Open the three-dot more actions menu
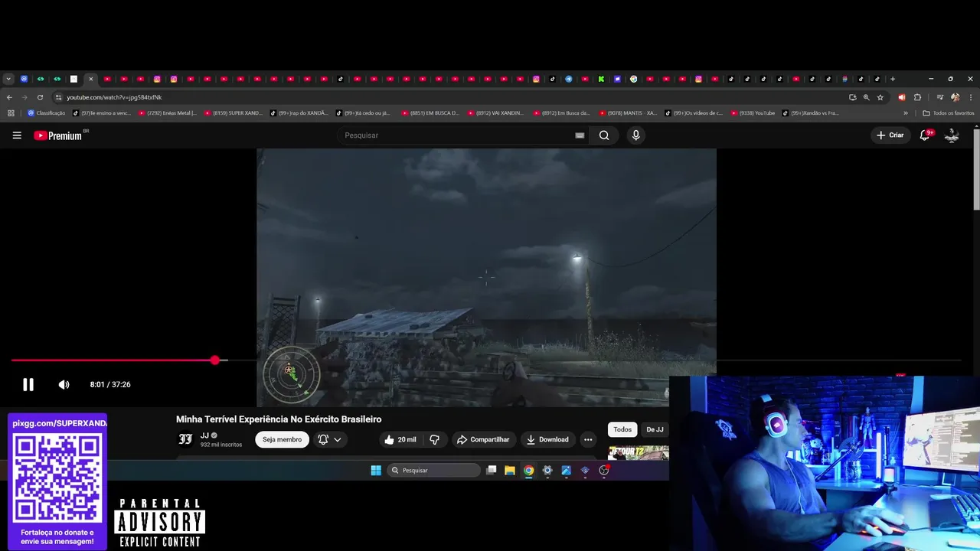The height and width of the screenshot is (551, 980). pos(588,439)
